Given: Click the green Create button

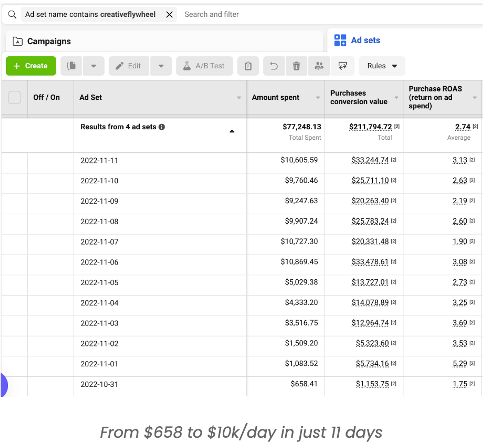Looking at the screenshot, I should (31, 66).
